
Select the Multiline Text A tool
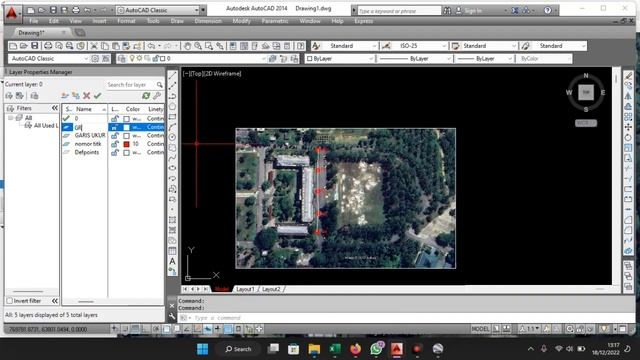(x=172, y=261)
